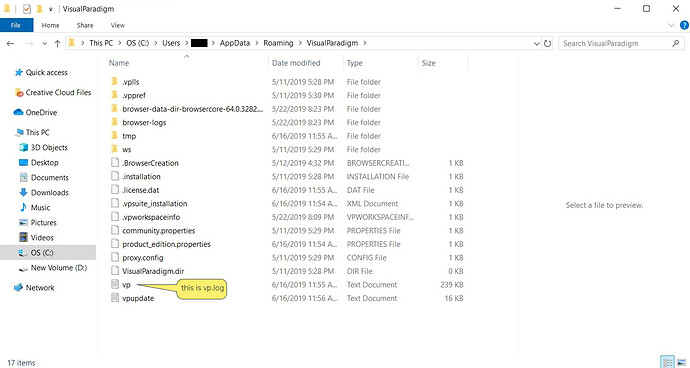The width and height of the screenshot is (690, 368).
Task: Select the .vpsuite_installation file icon
Action: (115, 203)
